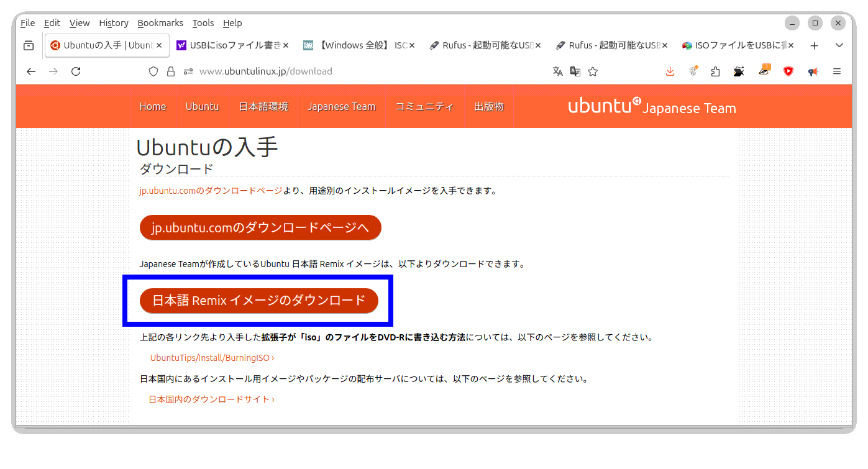Screen dimensions: 868x469
Task: Go back to the previous page
Action: tap(31, 71)
